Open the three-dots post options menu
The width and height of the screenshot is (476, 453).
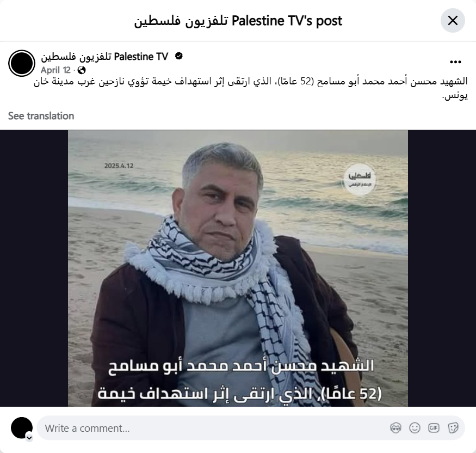tap(455, 62)
